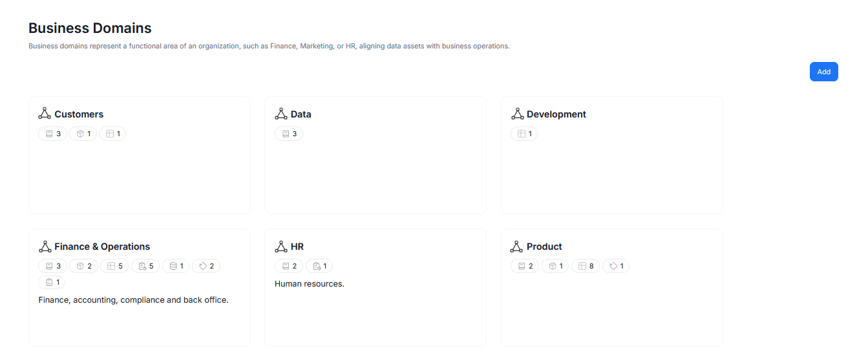Screen dimensions: 868x355
Task: Click the tag badge in the Product card
Action: click(616, 266)
